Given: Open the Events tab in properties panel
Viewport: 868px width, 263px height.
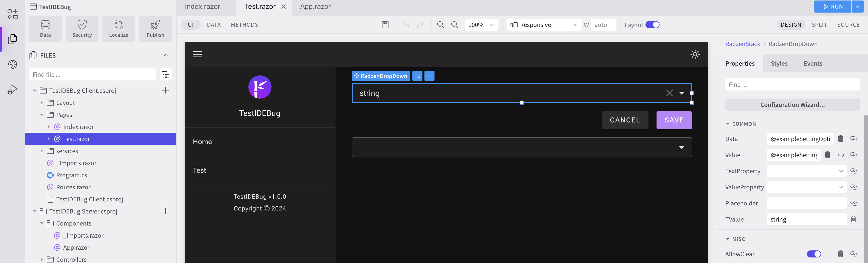Looking at the screenshot, I should [813, 63].
